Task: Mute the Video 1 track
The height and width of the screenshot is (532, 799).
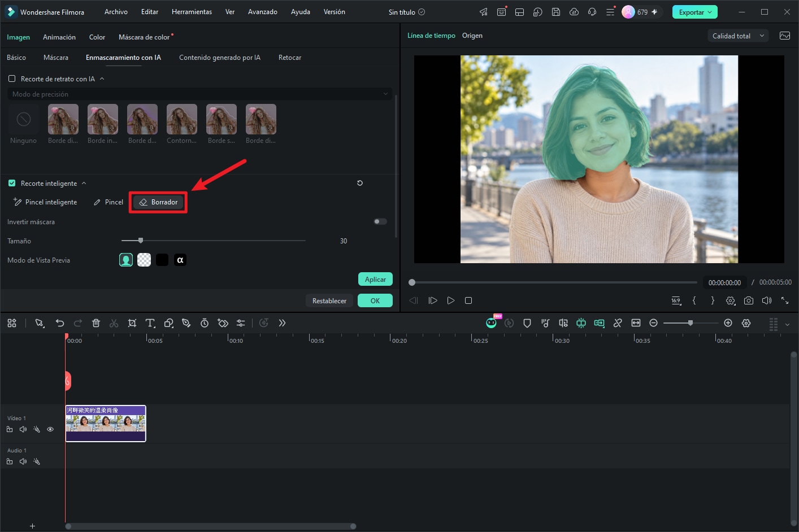Action: (23, 429)
